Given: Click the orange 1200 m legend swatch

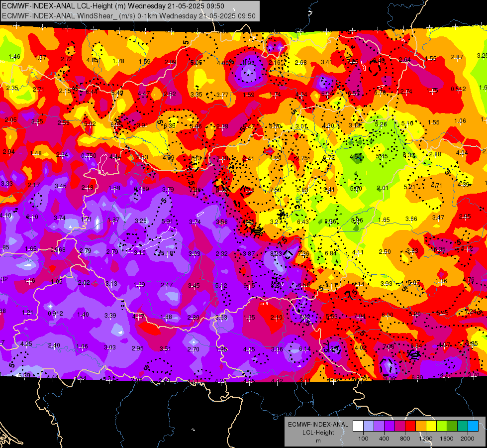Looking at the screenshot, I should pyautogui.click(x=421, y=426).
